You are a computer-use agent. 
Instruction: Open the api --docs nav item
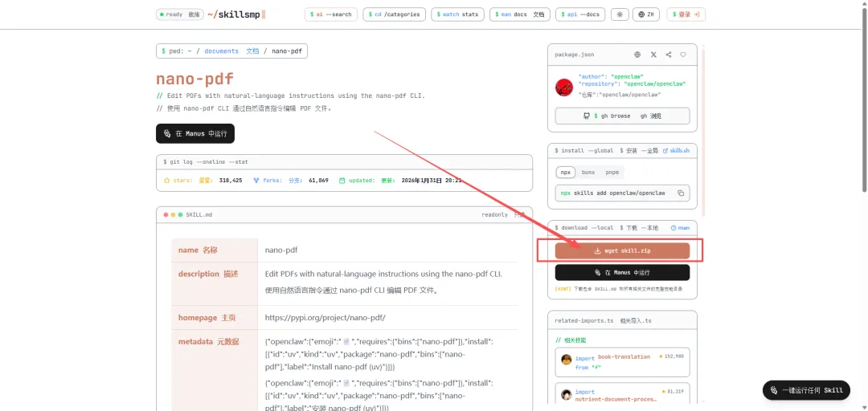580,14
